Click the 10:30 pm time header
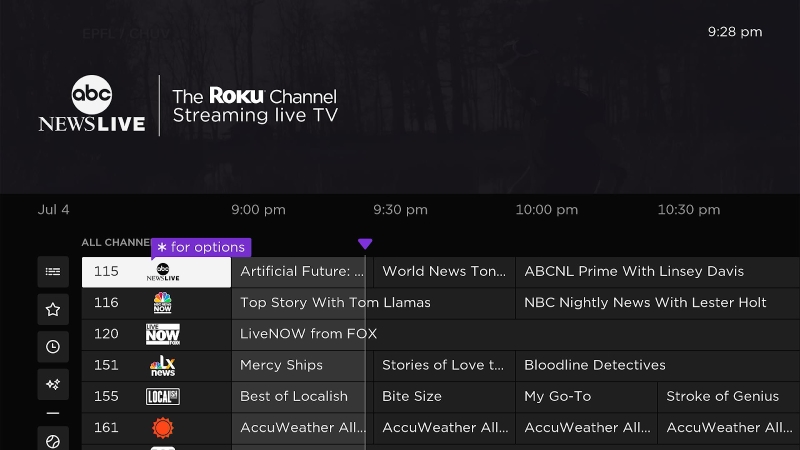Screen dimensions: 800x450 click(x=689, y=210)
